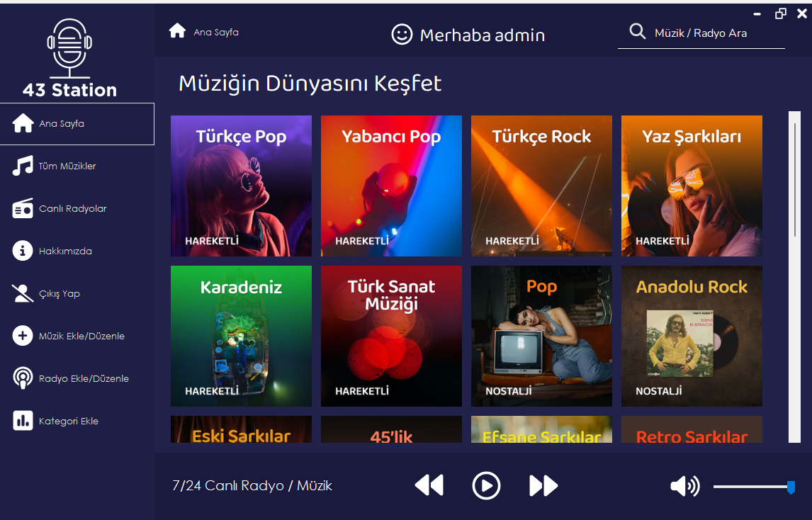Skip forward with the fast-forward button
The height and width of the screenshot is (520, 812).
[x=543, y=486]
